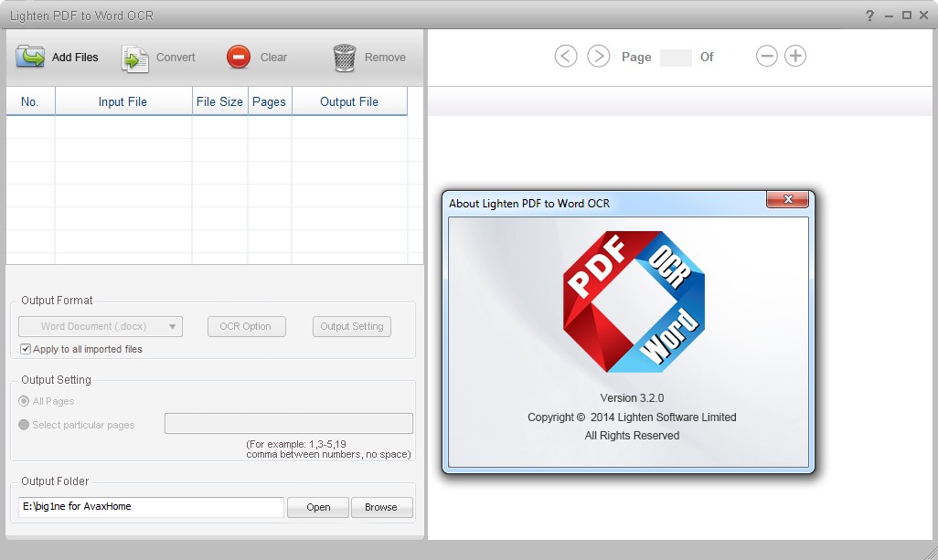Screen dimensions: 938x560
Task: Click the File Size column header
Action: (219, 101)
